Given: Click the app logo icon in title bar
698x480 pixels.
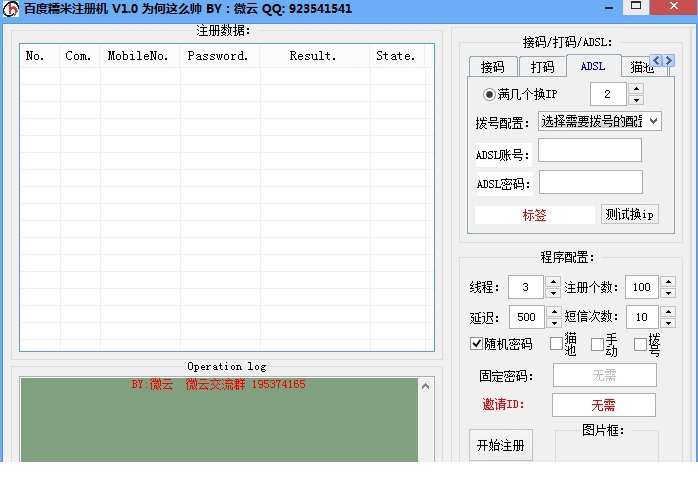Looking at the screenshot, I should pyautogui.click(x=11, y=9).
